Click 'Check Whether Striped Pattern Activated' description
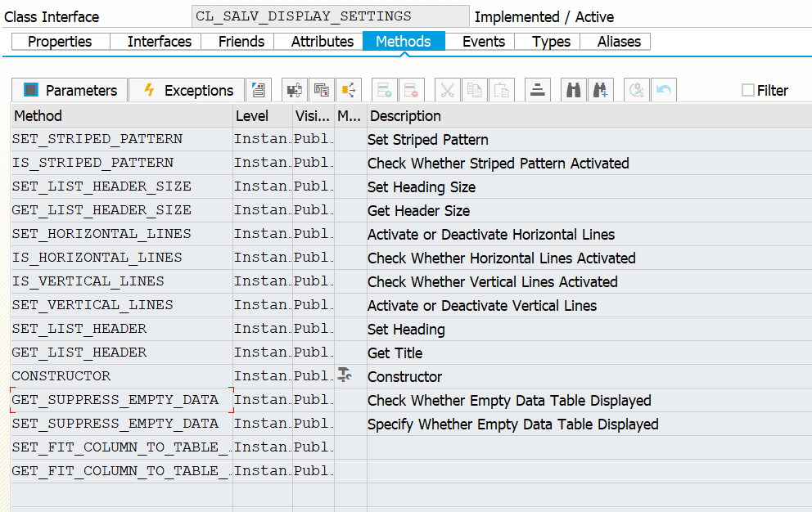The height and width of the screenshot is (512, 812). click(498, 164)
